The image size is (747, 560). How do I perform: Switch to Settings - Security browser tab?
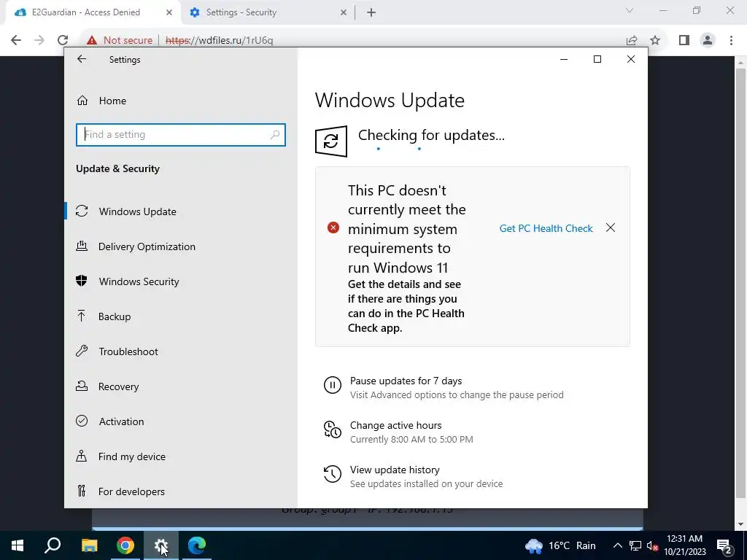(268, 12)
